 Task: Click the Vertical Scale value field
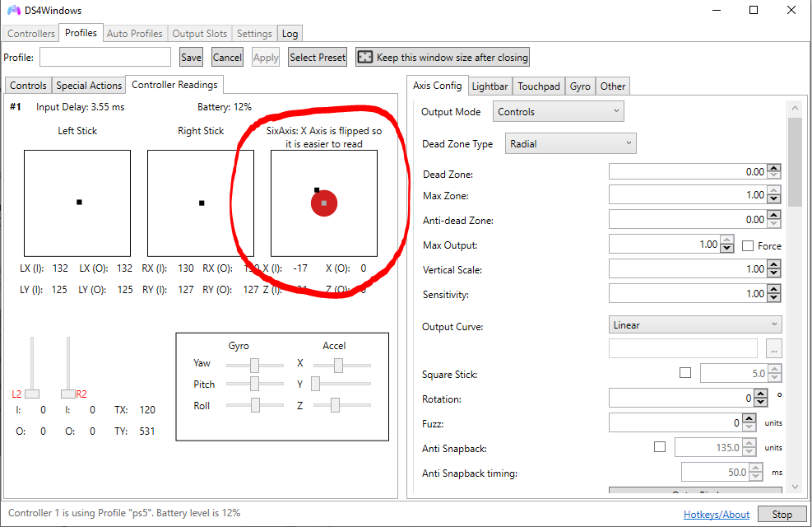(688, 269)
